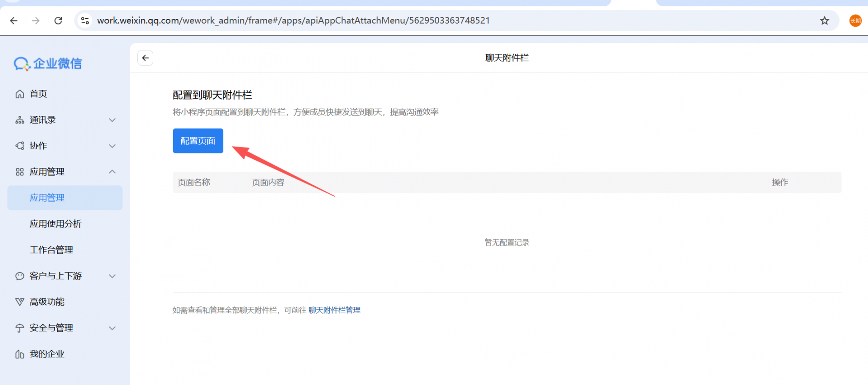Viewport: 868px width, 385px height.
Task: Bookmark this page with the star icon
Action: (825, 20)
